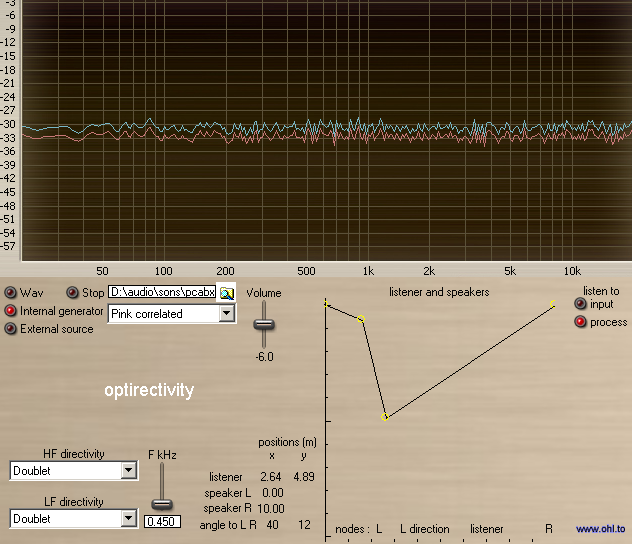Click the Volume slider handle

[x=264, y=324]
